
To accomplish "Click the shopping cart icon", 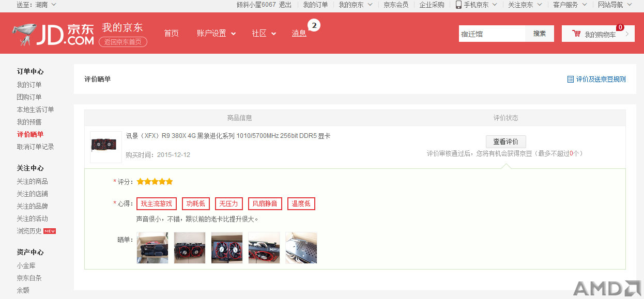I will coord(576,34).
